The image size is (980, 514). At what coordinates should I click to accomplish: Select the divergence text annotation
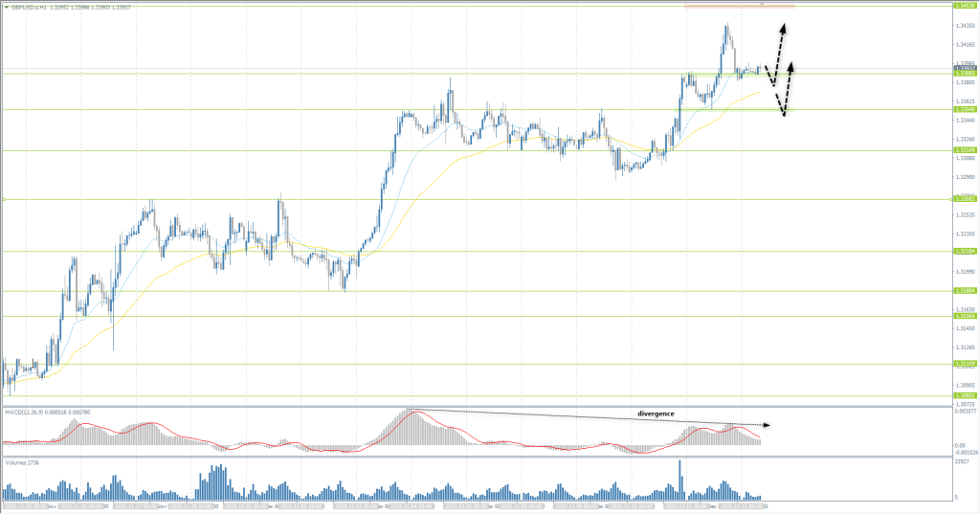point(656,413)
